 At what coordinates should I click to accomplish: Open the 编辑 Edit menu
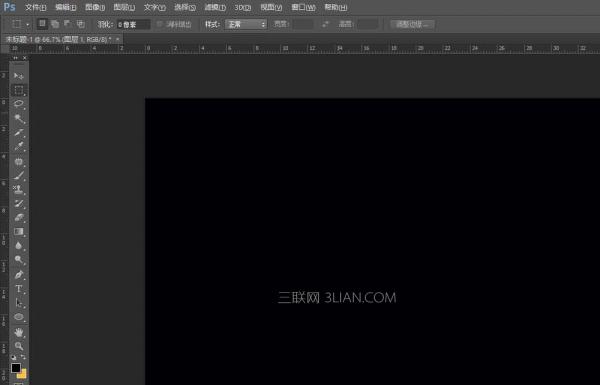pos(65,7)
